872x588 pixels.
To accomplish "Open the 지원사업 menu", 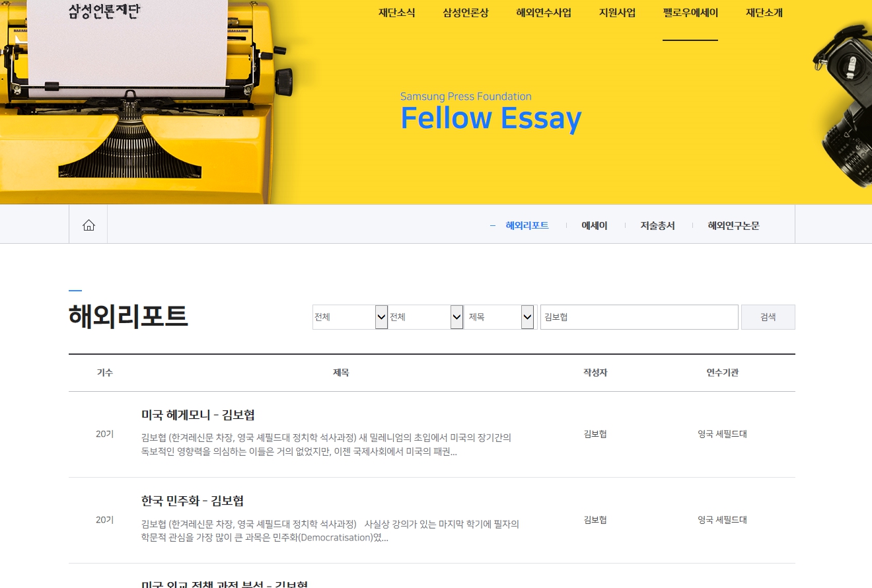I will pos(617,13).
